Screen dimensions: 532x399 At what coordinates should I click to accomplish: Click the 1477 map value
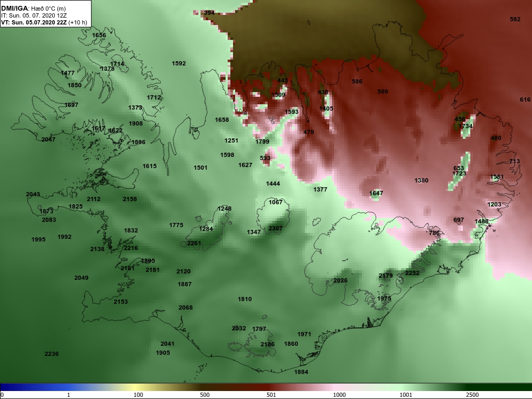pyautogui.click(x=68, y=73)
